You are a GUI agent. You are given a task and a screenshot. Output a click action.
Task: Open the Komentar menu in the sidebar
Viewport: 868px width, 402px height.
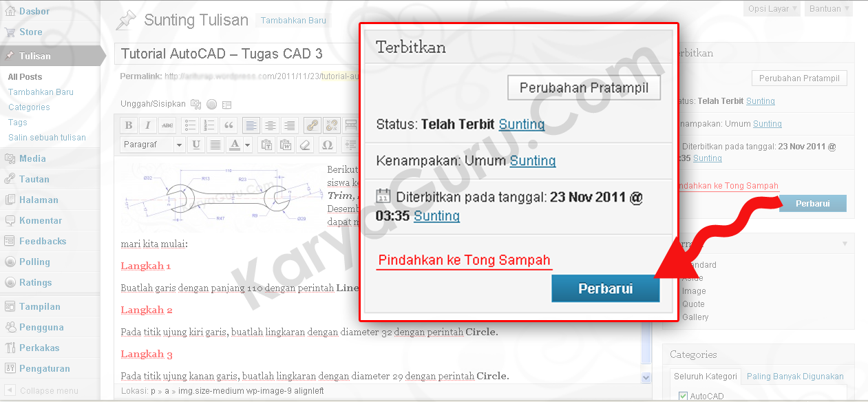tap(41, 220)
